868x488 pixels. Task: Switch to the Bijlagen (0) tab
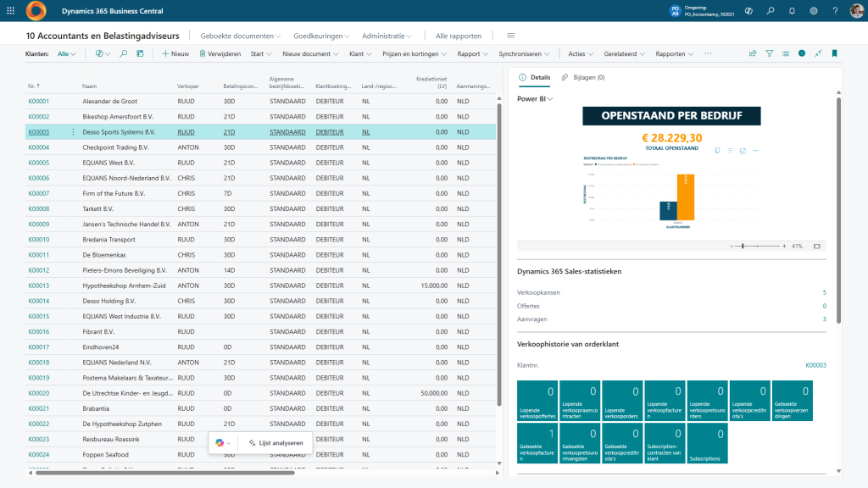(x=583, y=77)
